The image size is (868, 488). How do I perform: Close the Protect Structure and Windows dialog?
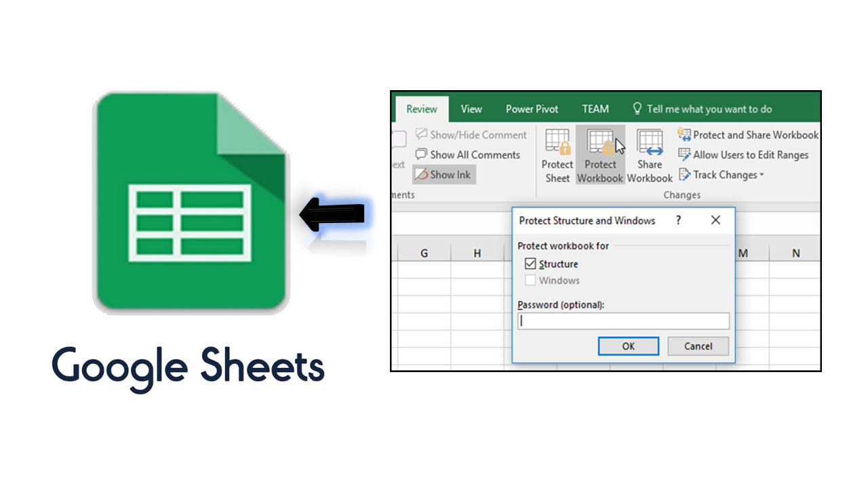tap(715, 220)
